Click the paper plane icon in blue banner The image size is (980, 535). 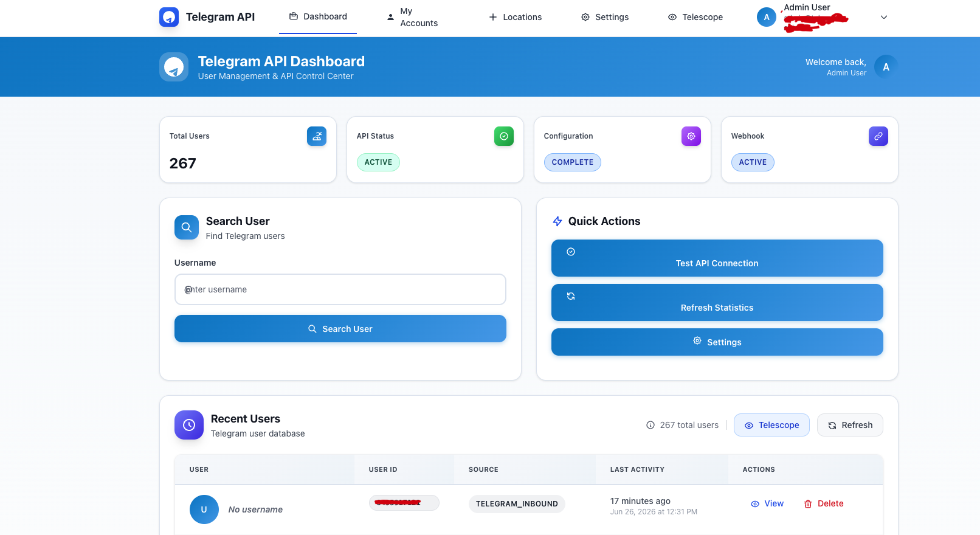point(174,67)
